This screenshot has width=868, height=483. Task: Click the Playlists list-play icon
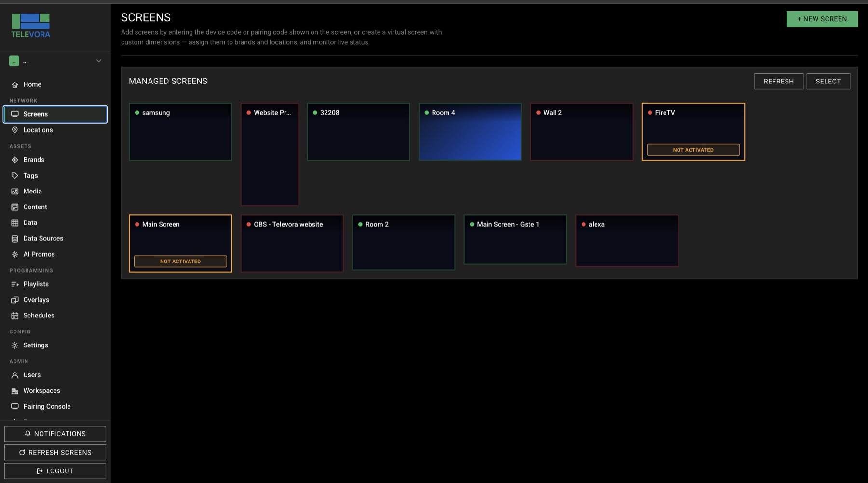click(15, 284)
